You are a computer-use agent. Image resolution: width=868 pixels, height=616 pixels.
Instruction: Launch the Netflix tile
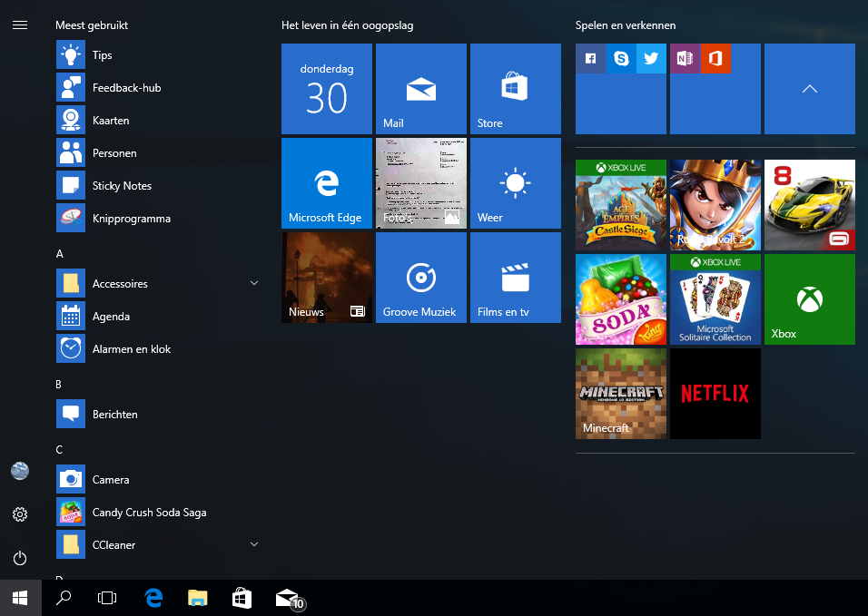715,394
